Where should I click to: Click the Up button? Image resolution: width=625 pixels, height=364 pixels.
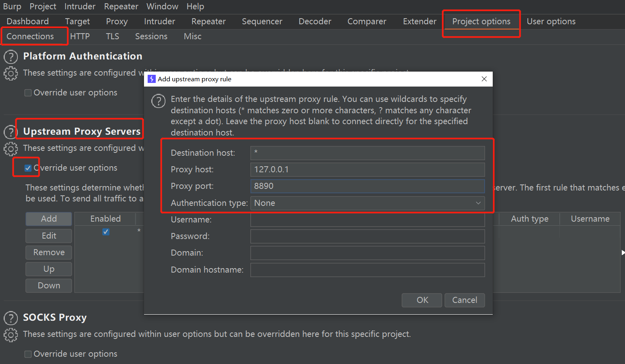click(49, 269)
